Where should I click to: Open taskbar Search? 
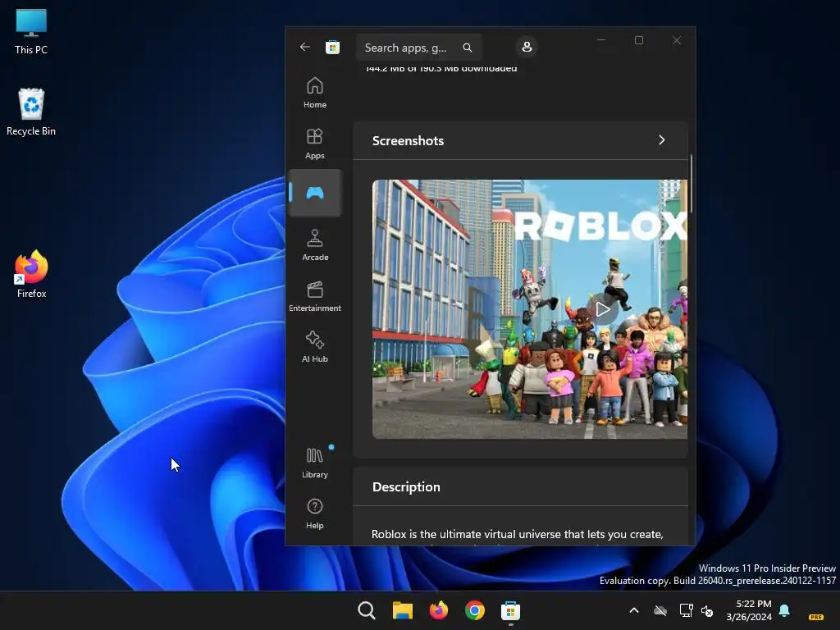(367, 610)
